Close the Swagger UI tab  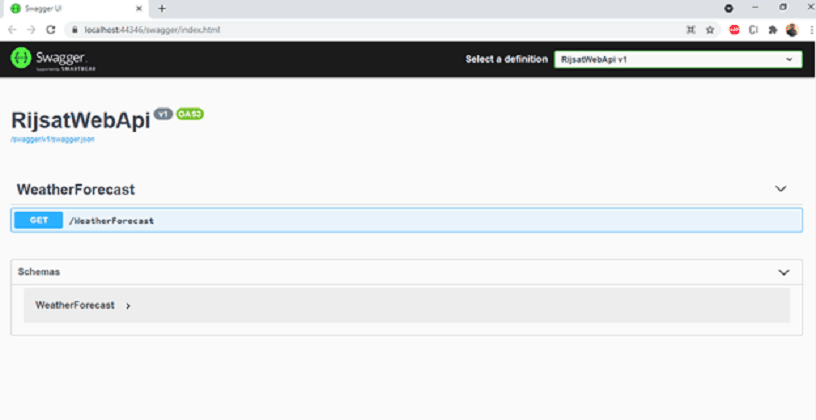tap(139, 8)
